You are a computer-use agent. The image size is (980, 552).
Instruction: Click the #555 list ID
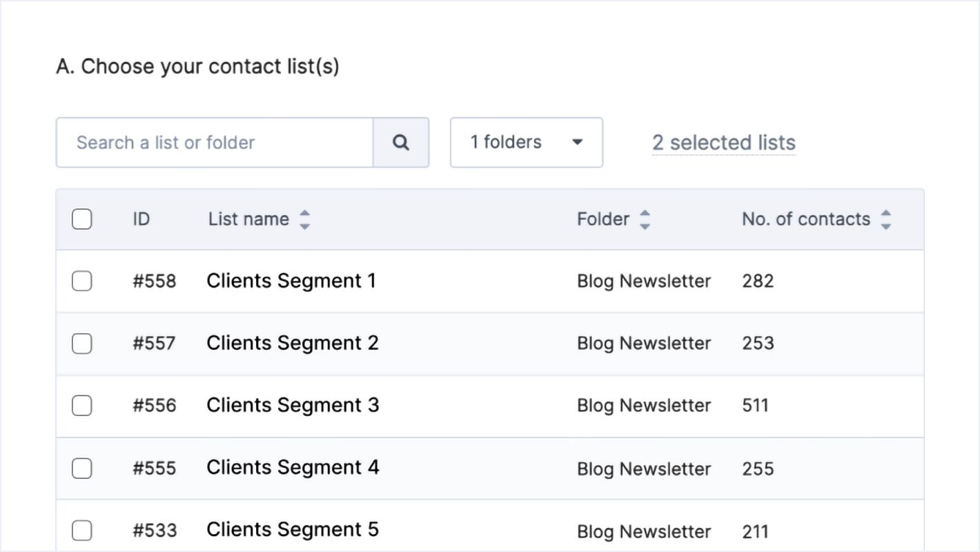pos(154,469)
